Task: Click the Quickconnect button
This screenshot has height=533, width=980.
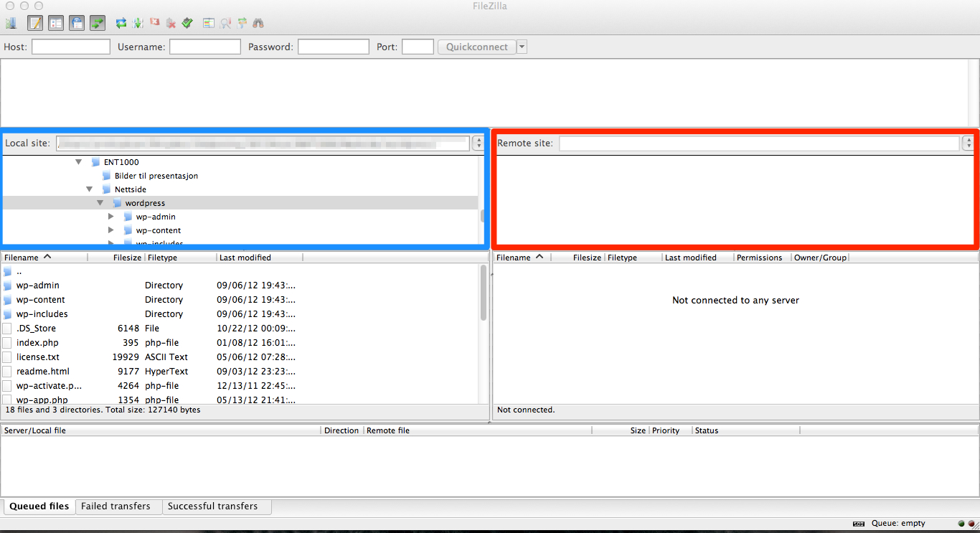Action: (476, 47)
